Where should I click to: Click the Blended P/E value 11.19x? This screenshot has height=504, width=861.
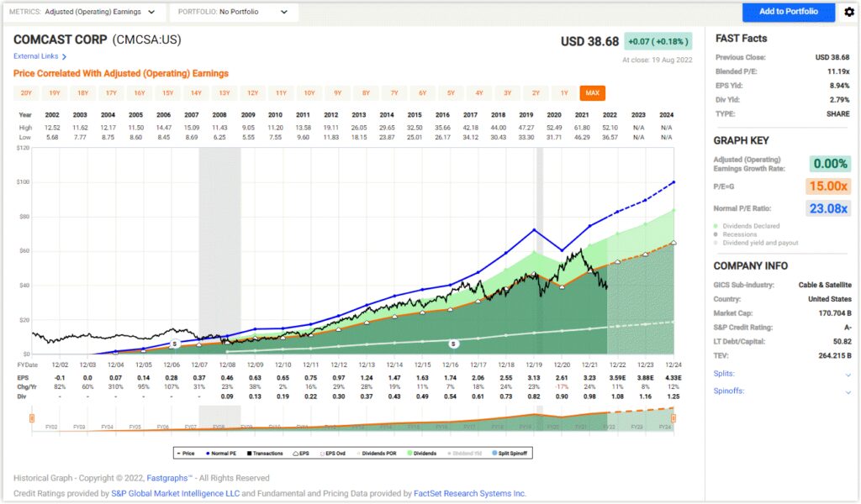point(838,71)
